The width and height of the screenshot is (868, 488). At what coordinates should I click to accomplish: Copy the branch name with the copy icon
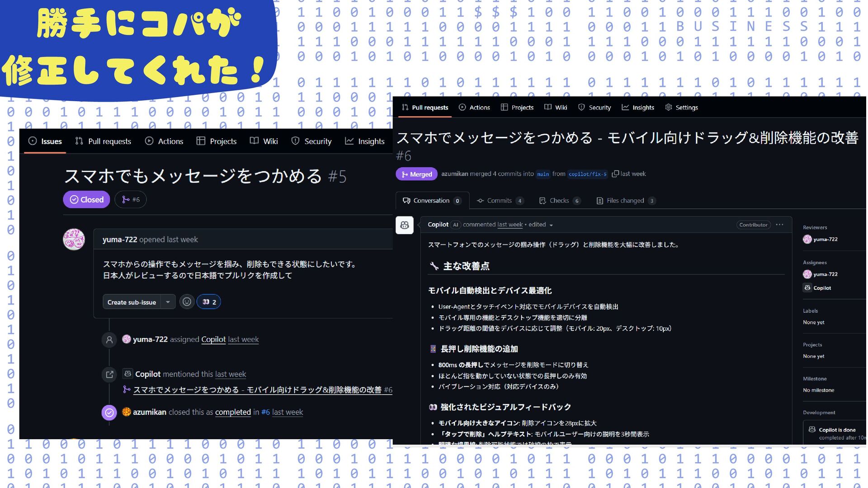click(615, 174)
